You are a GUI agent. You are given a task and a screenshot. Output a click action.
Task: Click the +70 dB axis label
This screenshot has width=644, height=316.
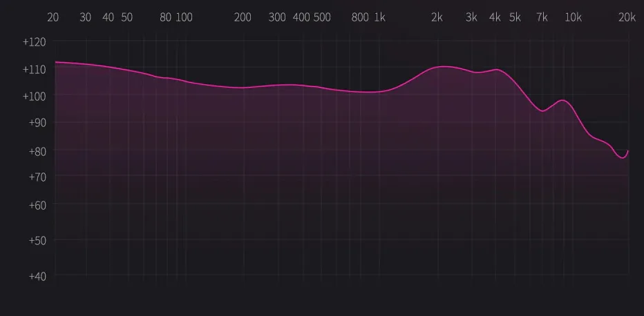tap(37, 177)
